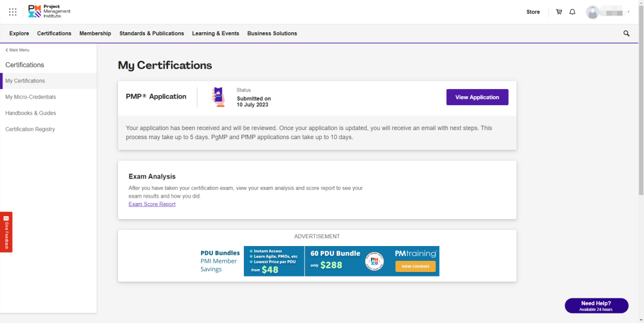Image resolution: width=644 pixels, height=323 pixels.
Task: Open the apps grid icon
Action: (x=13, y=12)
